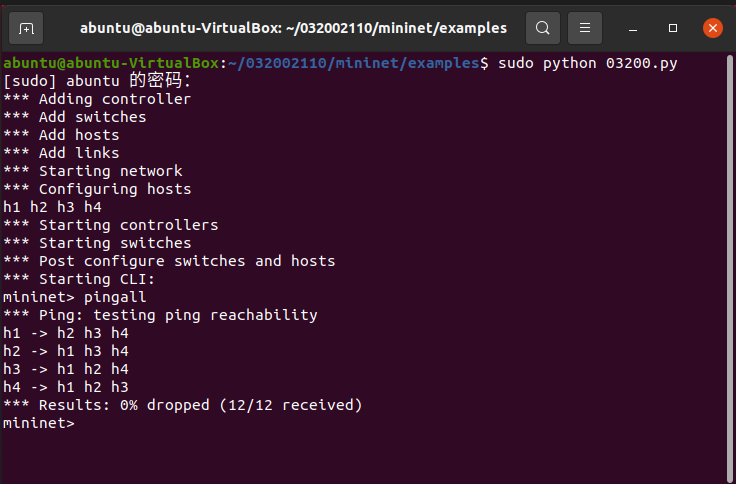Click the green abuntu@abuntu-VirtualBox prompt text

click(110, 63)
